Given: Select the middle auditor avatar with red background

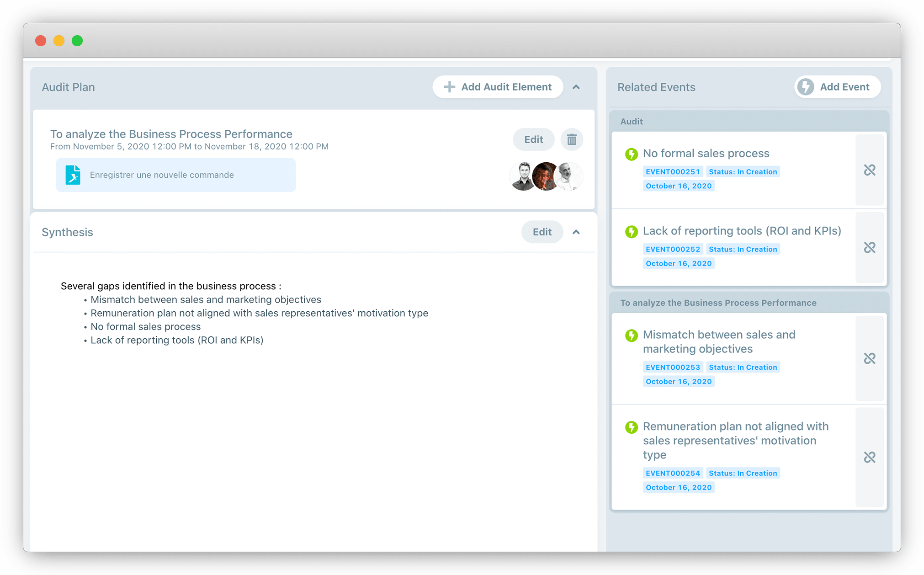Looking at the screenshot, I should [x=546, y=176].
